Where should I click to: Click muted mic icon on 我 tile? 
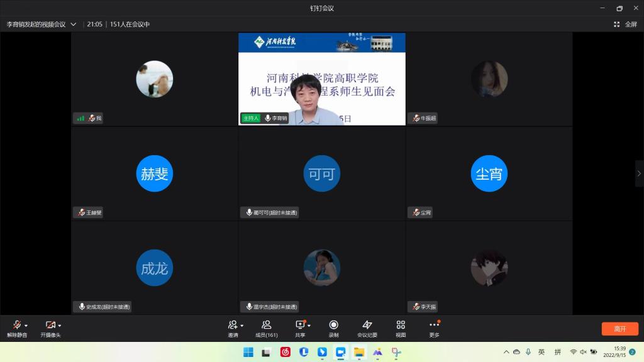[x=92, y=118]
